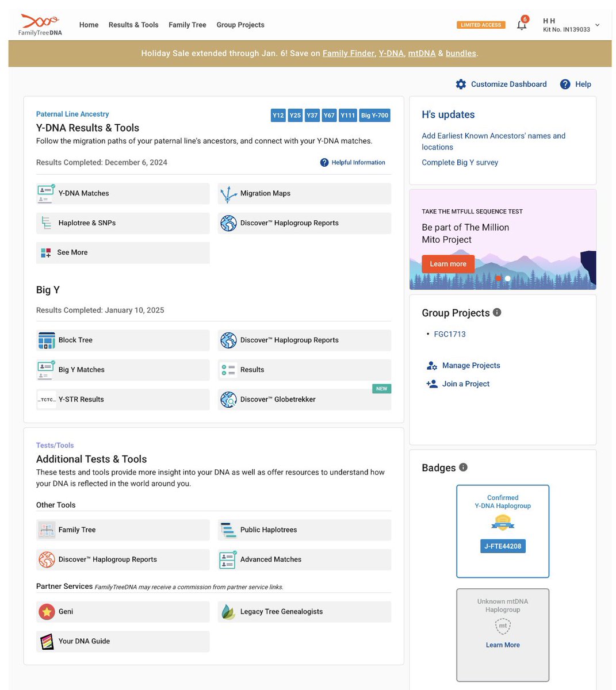Open the Results & Tools menu
This screenshot has height=690, width=616.
[133, 25]
